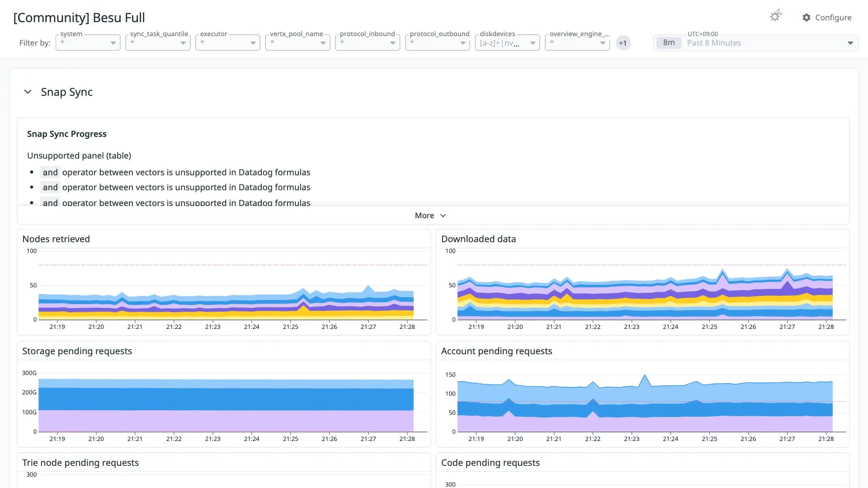Toggle the dark/light theme icon

coord(775,17)
